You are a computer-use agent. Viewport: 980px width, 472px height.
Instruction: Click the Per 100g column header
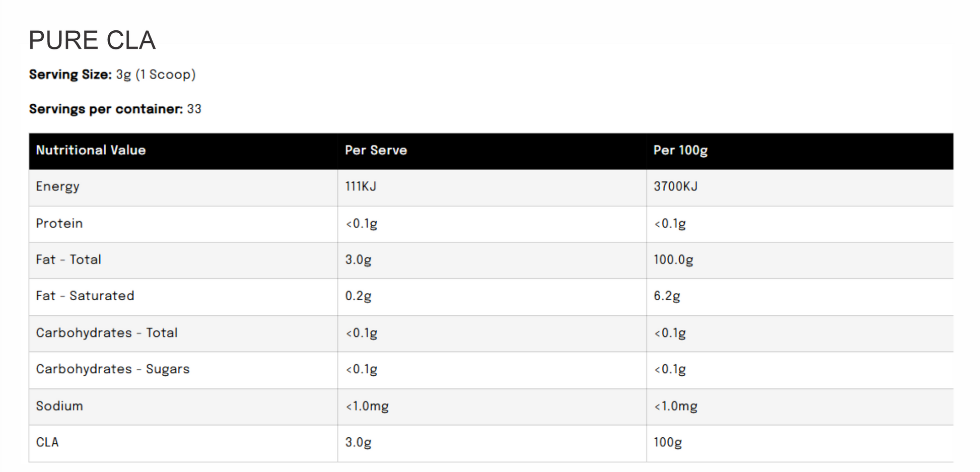(x=680, y=150)
